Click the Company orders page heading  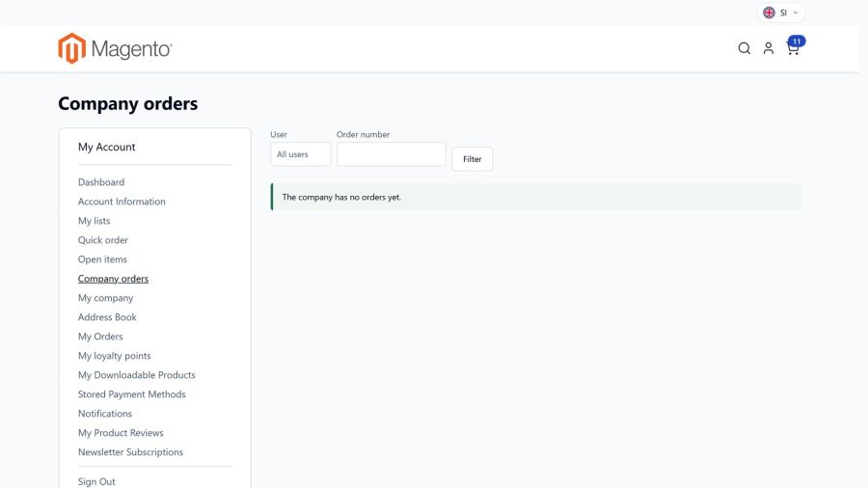[128, 103]
